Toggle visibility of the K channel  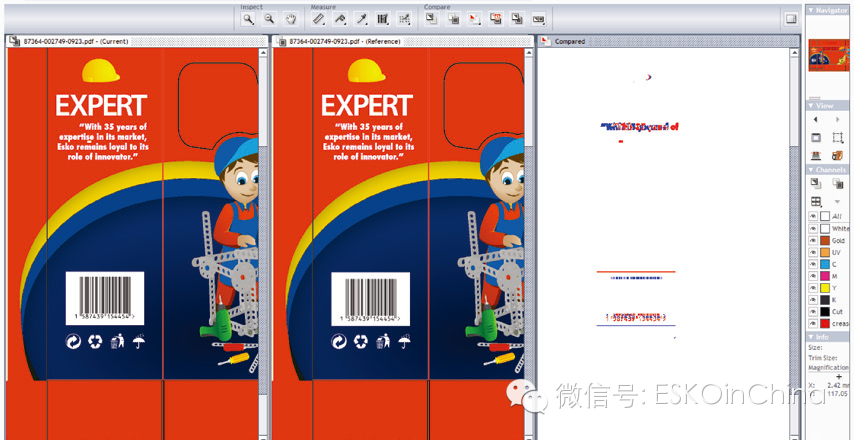(813, 300)
